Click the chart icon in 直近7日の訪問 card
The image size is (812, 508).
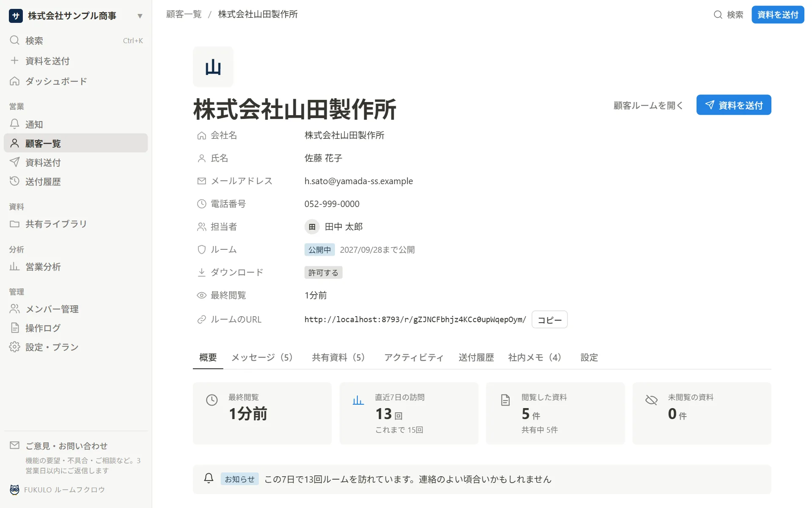(358, 400)
